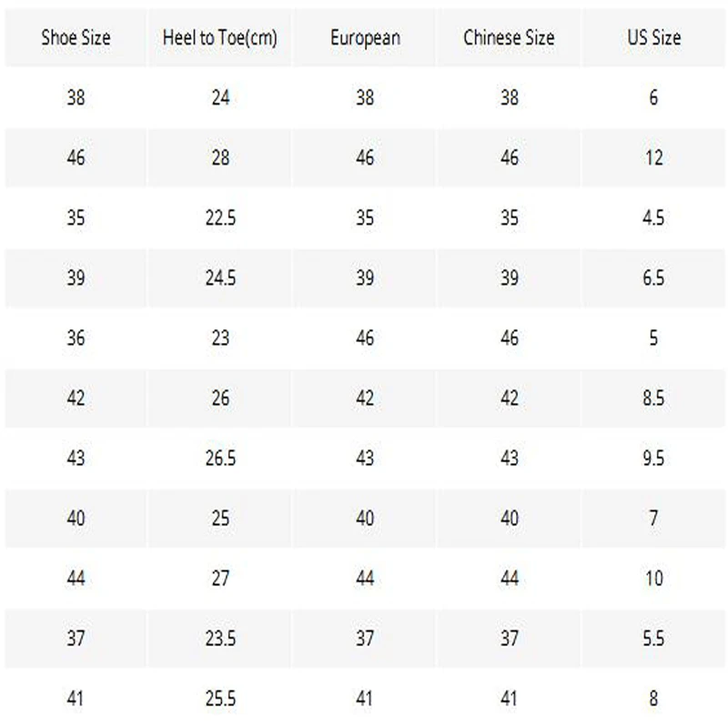Select the US size 10 cell
The height and width of the screenshot is (728, 728).
[x=653, y=579]
